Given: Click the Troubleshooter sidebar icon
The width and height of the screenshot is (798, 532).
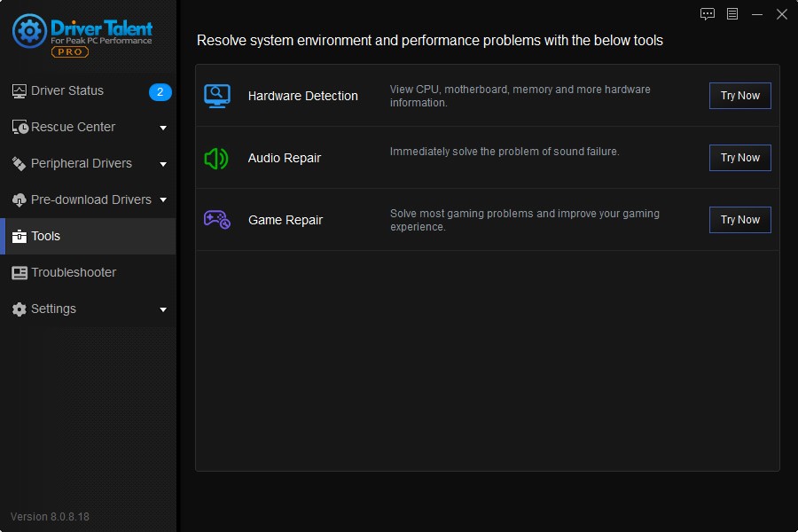Looking at the screenshot, I should coord(20,273).
